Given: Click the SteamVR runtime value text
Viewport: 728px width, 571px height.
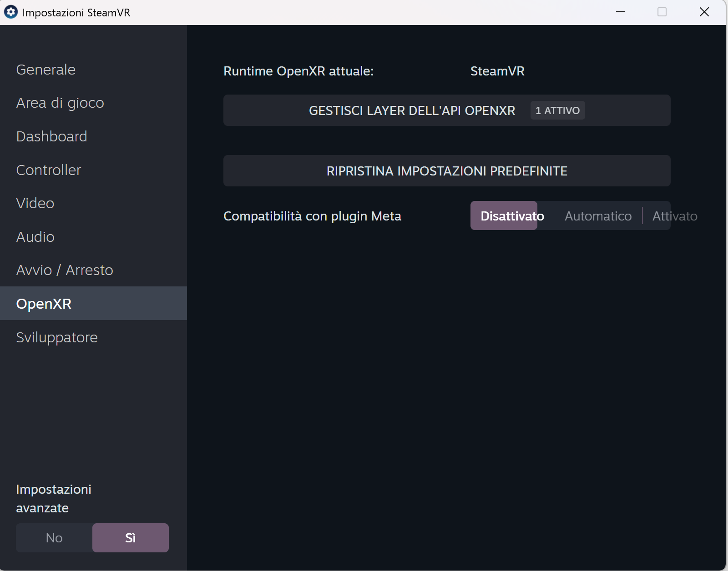Looking at the screenshot, I should 497,71.
